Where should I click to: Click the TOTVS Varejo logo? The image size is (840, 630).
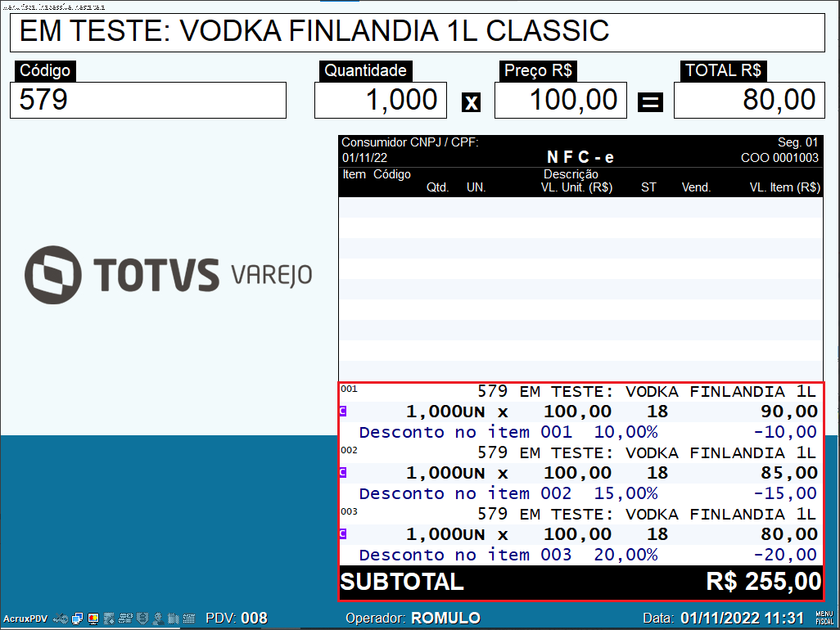[168, 275]
